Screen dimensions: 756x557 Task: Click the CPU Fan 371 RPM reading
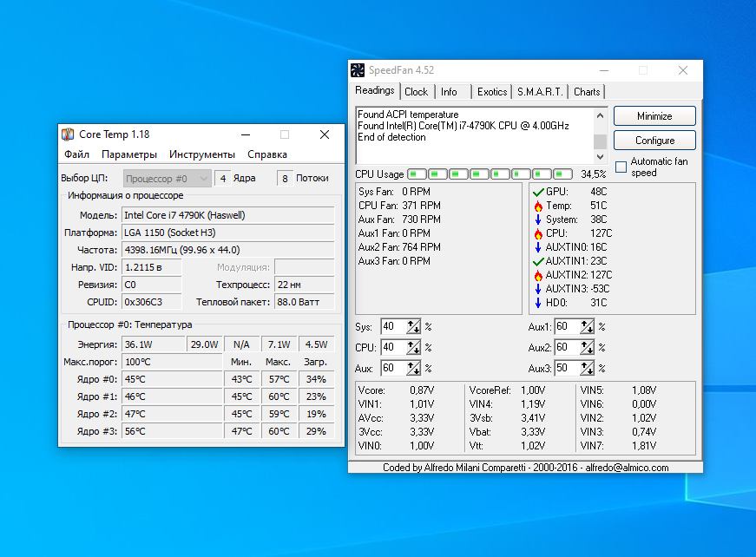399,206
